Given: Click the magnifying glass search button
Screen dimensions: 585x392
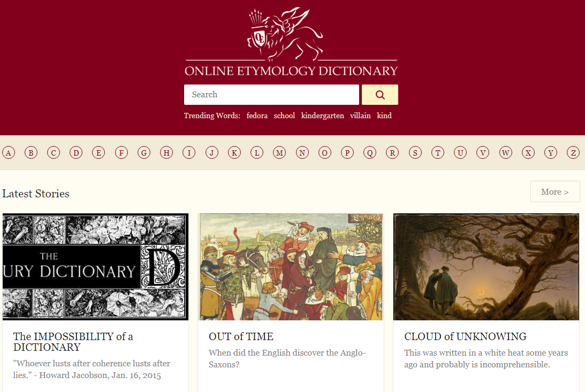Looking at the screenshot, I should (x=380, y=95).
